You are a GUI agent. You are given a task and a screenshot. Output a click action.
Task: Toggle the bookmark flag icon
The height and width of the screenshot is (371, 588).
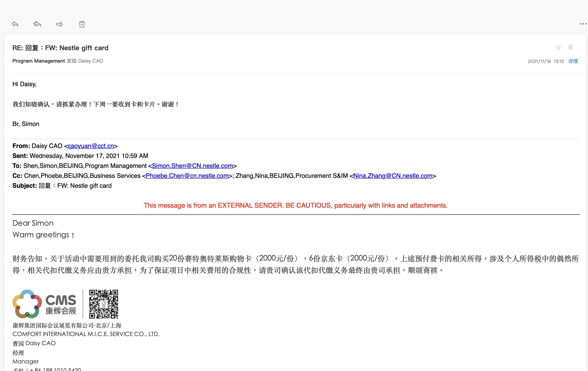coord(570,47)
